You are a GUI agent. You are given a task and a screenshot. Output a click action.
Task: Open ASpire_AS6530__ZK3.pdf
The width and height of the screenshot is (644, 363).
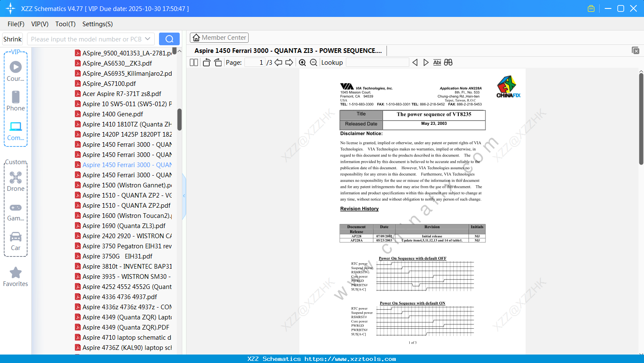pos(117,63)
